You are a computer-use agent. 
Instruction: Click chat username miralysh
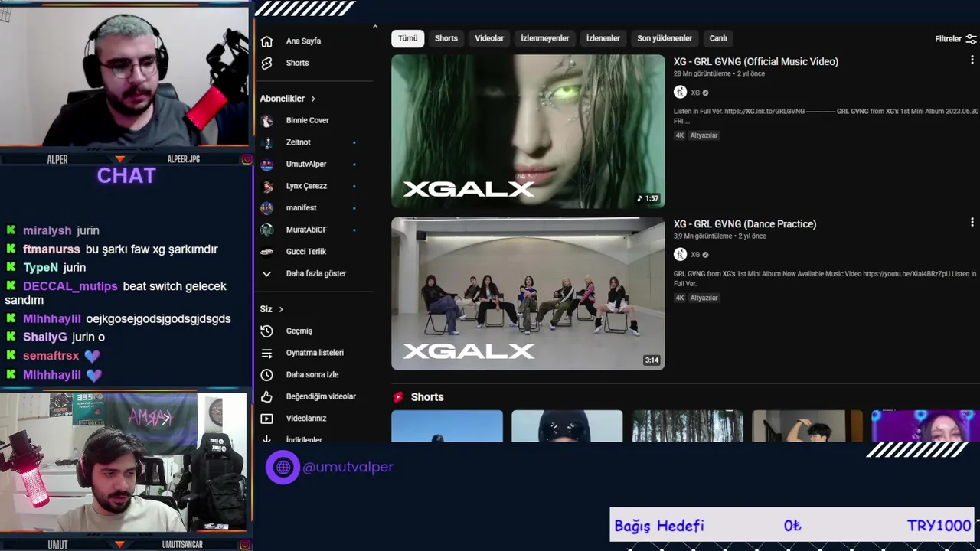coord(47,230)
